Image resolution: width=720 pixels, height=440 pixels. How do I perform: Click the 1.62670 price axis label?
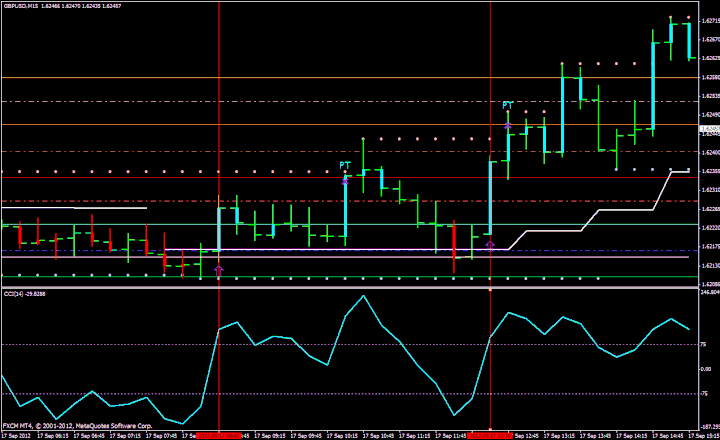point(710,39)
